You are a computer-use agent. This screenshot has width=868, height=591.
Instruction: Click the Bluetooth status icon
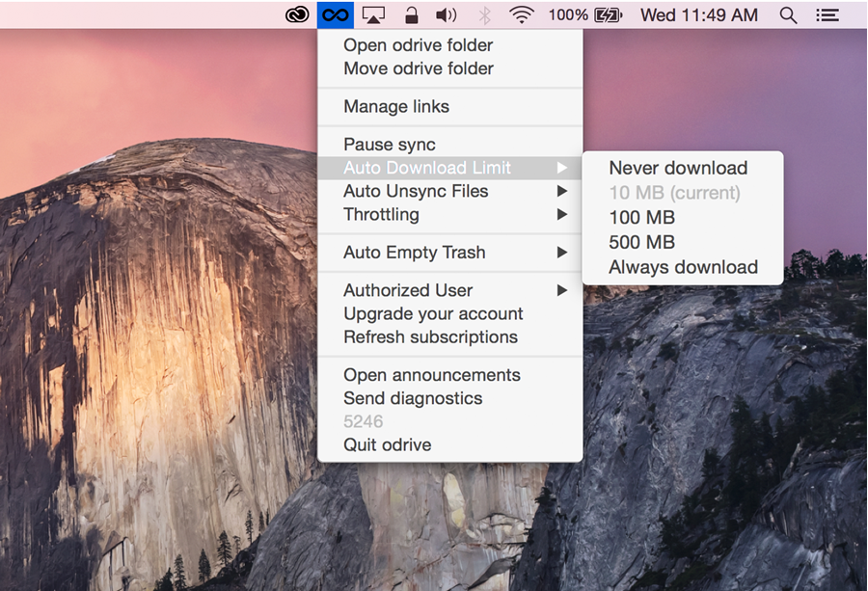coord(485,14)
